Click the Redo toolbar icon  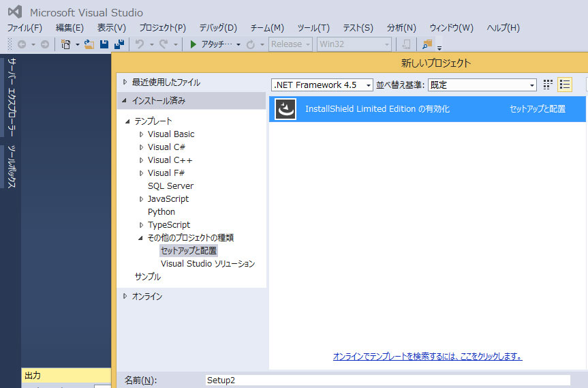click(x=164, y=44)
